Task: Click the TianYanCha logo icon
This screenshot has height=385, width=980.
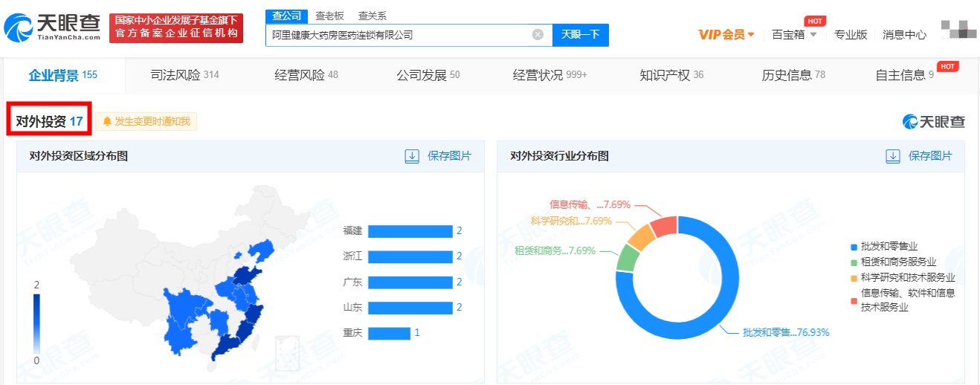Action: coord(19,27)
